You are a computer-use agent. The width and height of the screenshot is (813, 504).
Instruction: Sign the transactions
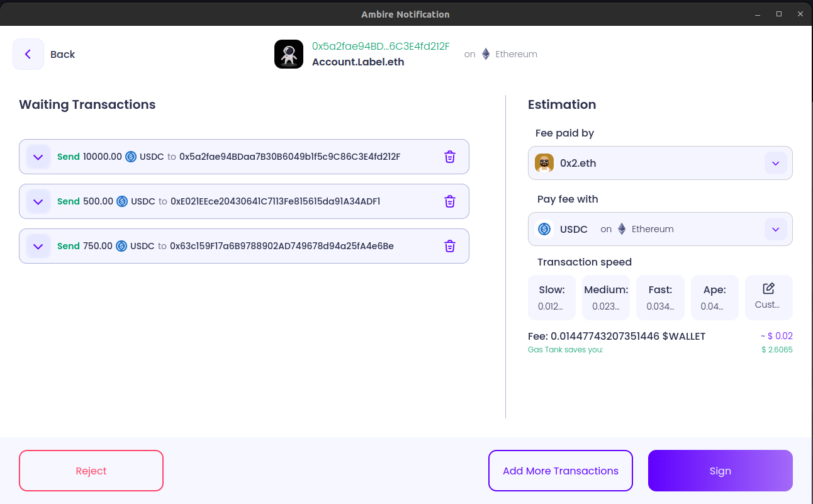[x=720, y=471]
